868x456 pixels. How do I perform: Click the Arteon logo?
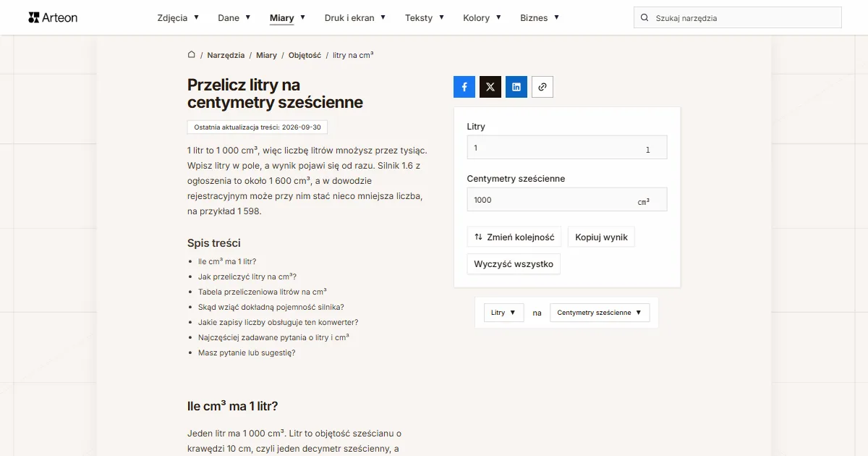point(53,17)
